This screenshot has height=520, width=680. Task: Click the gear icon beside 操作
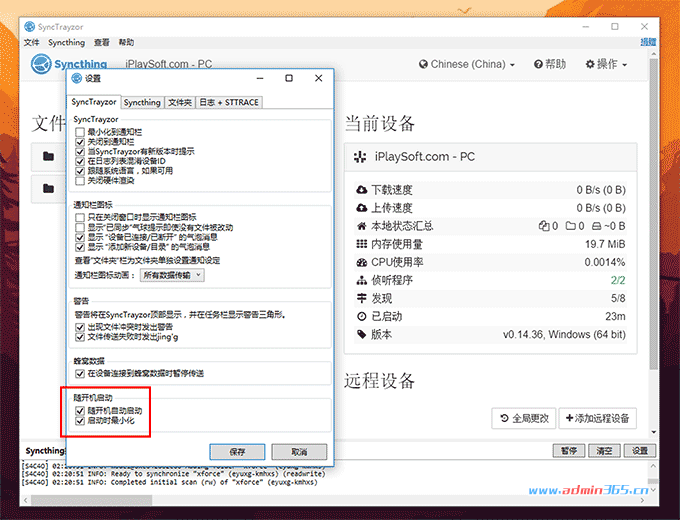pyautogui.click(x=590, y=64)
